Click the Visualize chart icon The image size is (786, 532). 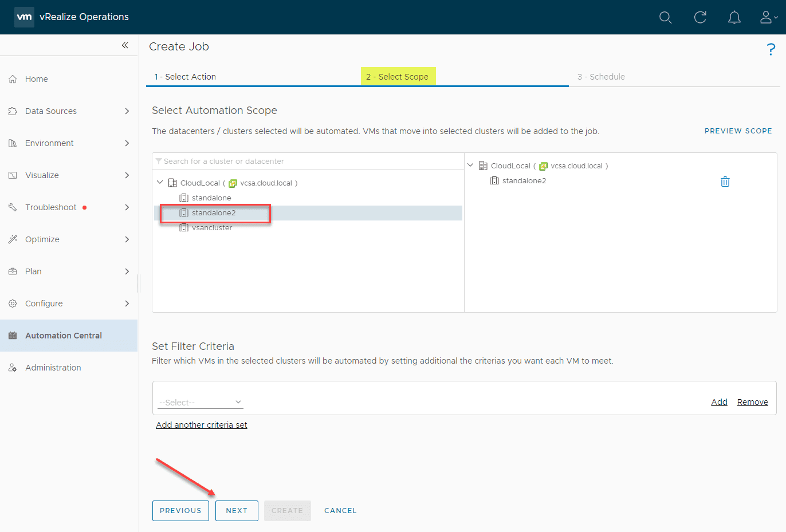[13, 175]
